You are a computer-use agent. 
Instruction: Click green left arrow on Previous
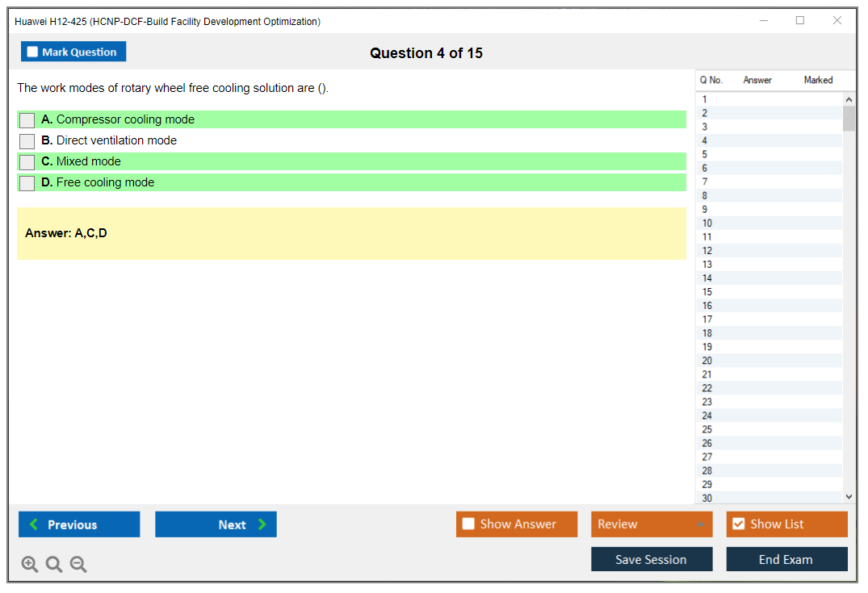[x=34, y=524]
